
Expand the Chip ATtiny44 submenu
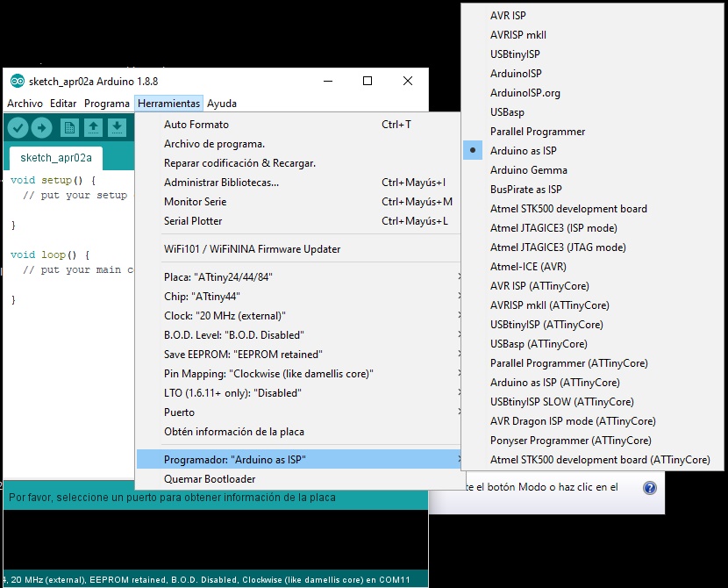tap(298, 297)
